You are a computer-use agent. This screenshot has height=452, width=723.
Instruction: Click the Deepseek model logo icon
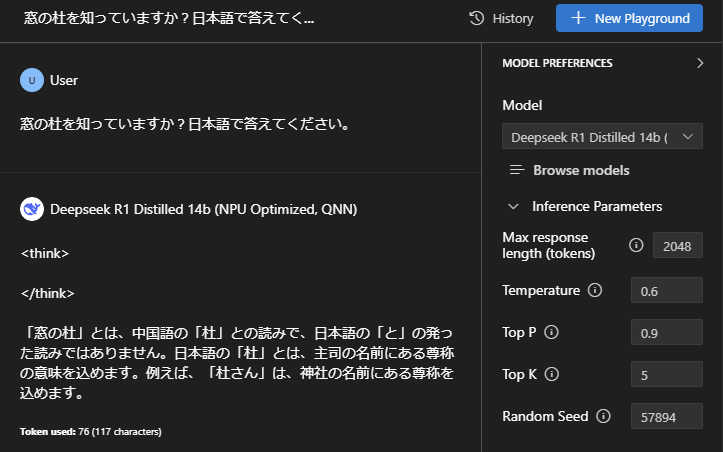32,209
